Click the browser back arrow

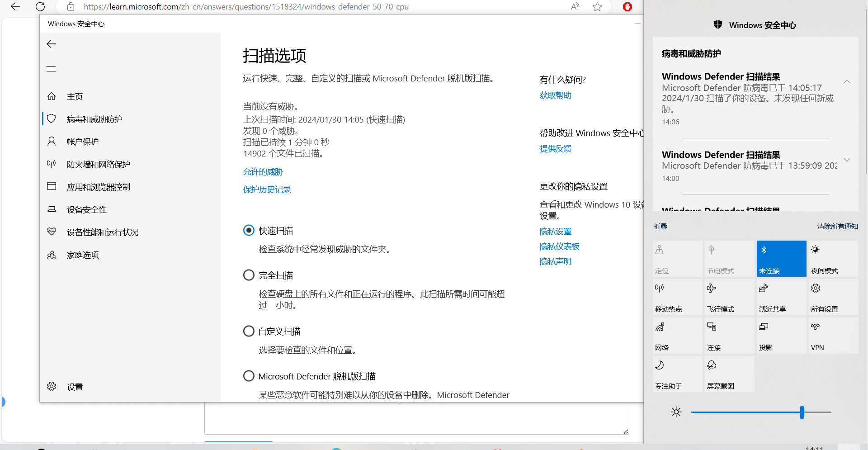15,7
